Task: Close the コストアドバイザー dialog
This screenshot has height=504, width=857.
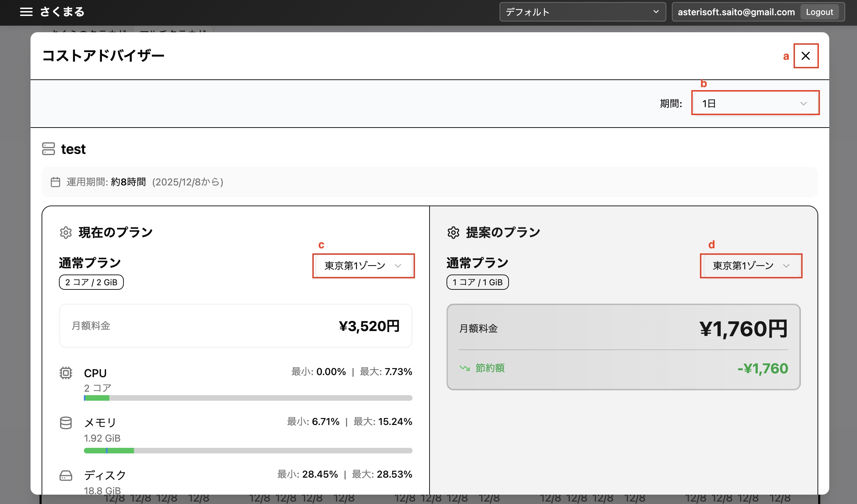Action: click(806, 56)
